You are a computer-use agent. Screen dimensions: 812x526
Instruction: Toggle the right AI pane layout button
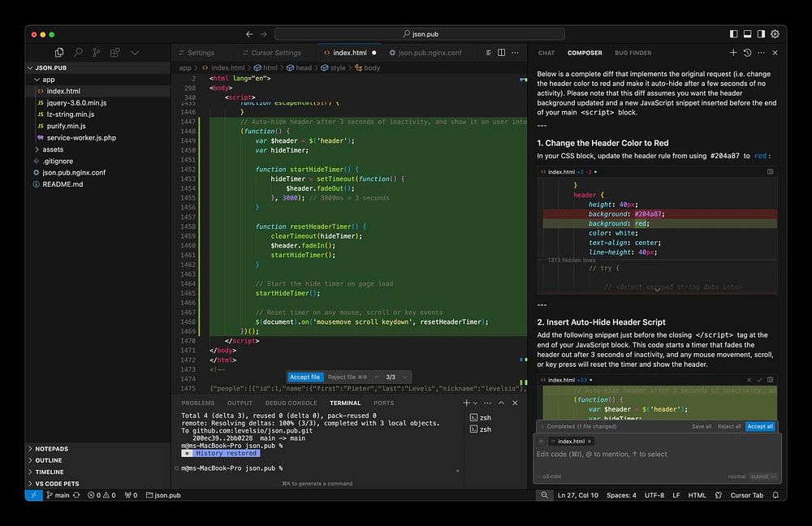[762, 34]
